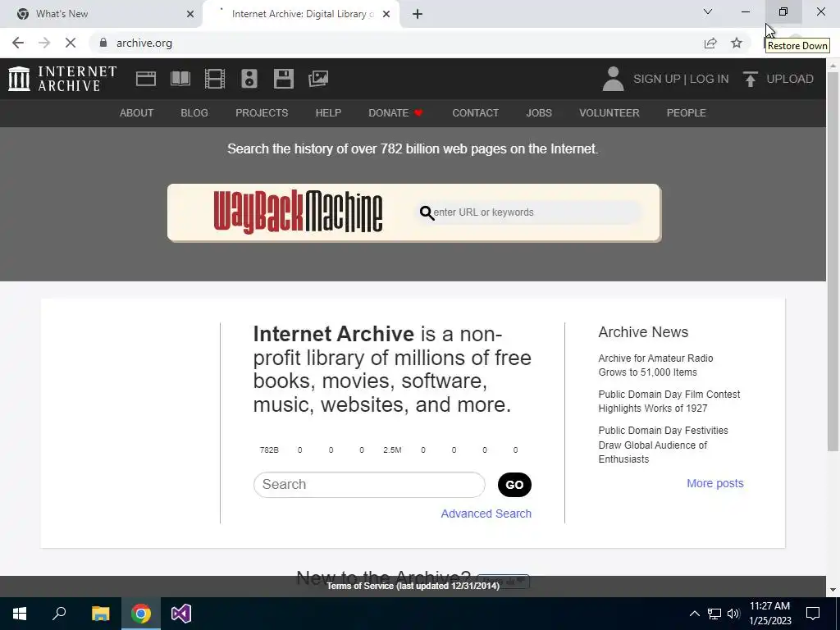840x630 pixels.
Task: Open the PROJECTS menu item
Action: [x=262, y=113]
